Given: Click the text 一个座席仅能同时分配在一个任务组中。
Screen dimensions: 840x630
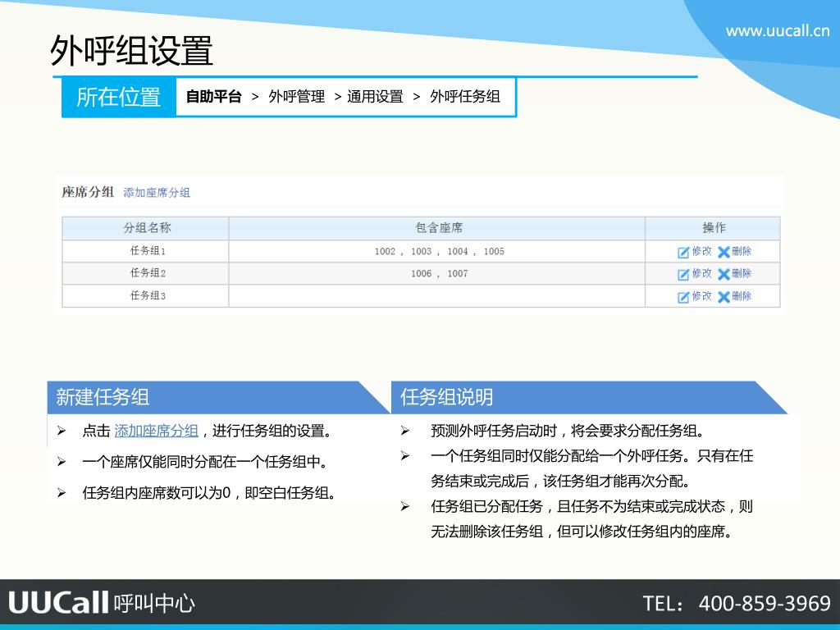Looking at the screenshot, I should point(205,462).
